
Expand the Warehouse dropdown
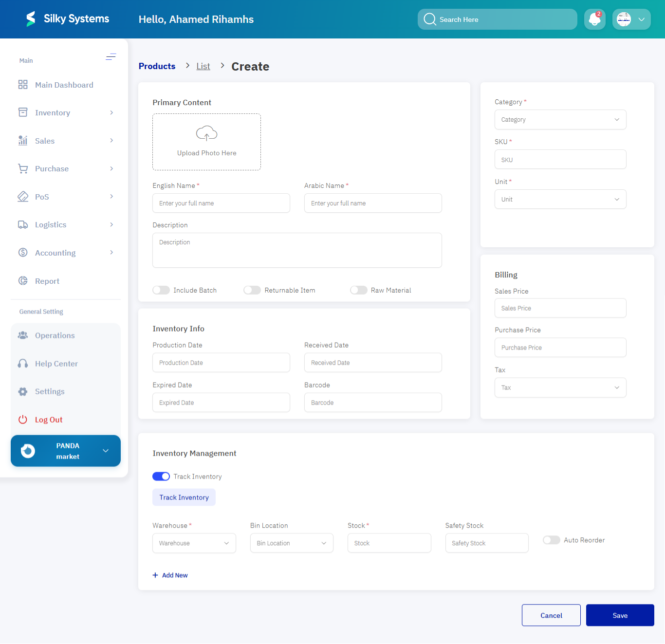point(194,543)
